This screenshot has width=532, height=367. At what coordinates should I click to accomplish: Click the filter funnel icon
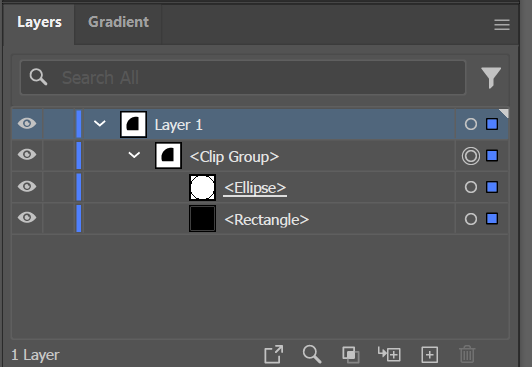coord(491,78)
